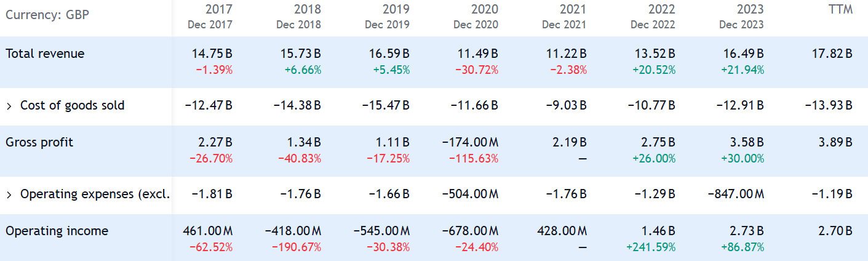The image size is (868, 261).
Task: Click operating expenses value −847.00 M
Action: click(x=736, y=194)
